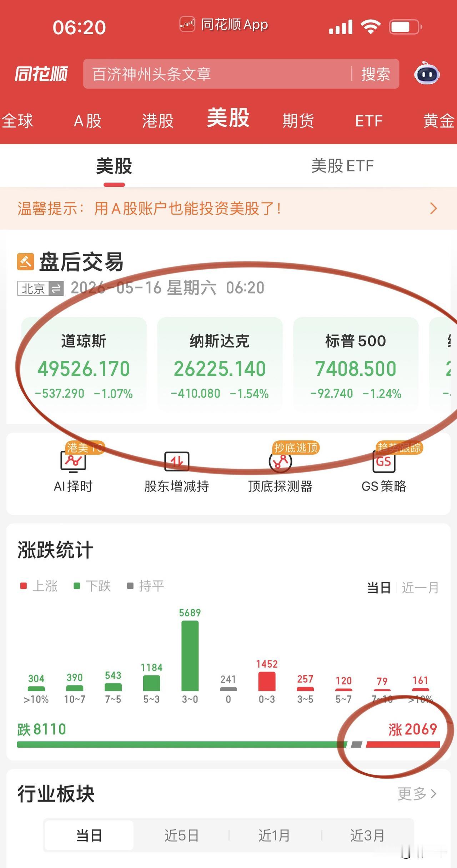The width and height of the screenshot is (457, 868).
Task: Tap the >10% decline count 304
Action: coord(36,679)
